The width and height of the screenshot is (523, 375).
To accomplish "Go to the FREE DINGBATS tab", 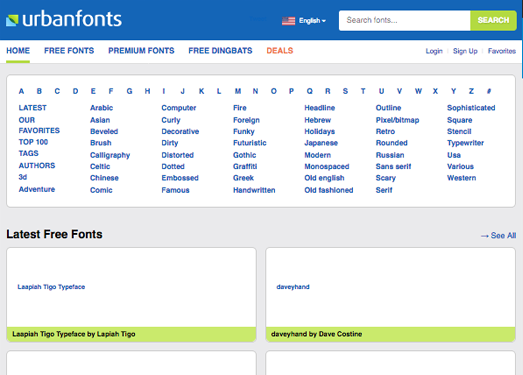I will [x=220, y=51].
